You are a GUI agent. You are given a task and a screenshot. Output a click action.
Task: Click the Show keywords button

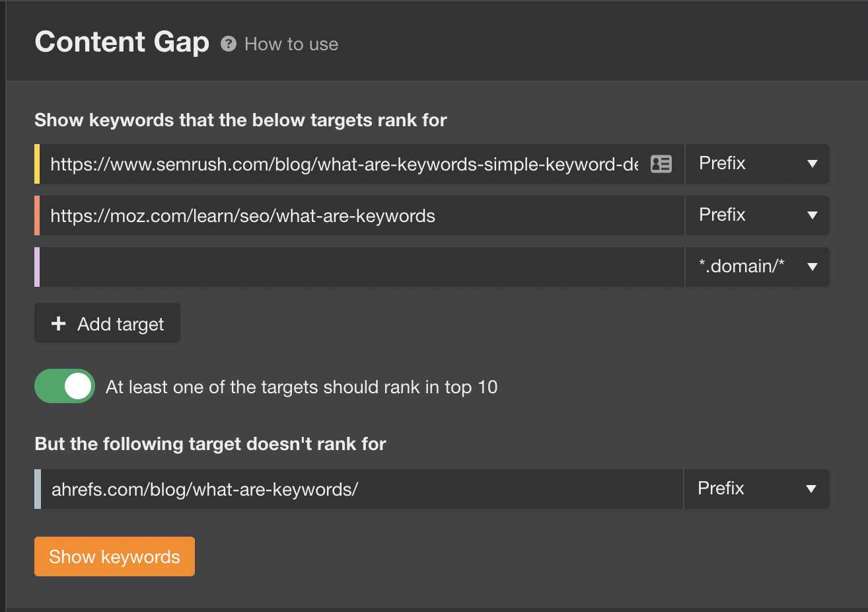114,556
